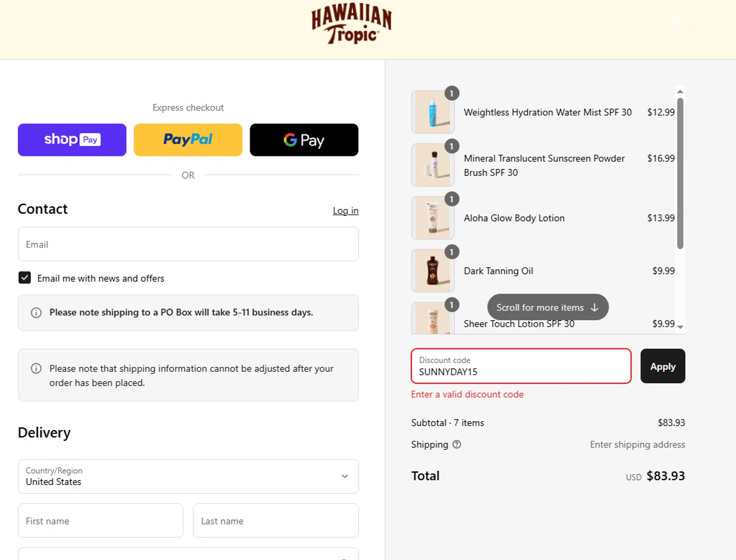The width and height of the screenshot is (736, 560).
Task: Click quantity badge on Aloha Glow Body Lotion
Action: coord(452,199)
